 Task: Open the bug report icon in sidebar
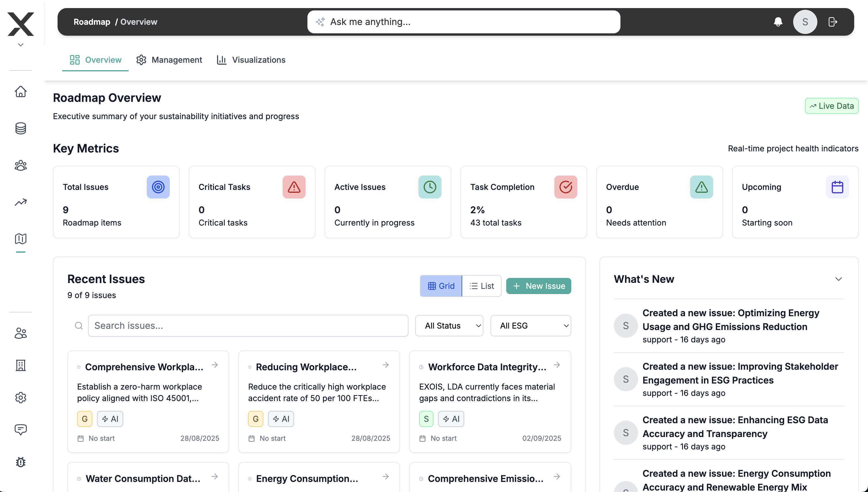pyautogui.click(x=21, y=462)
